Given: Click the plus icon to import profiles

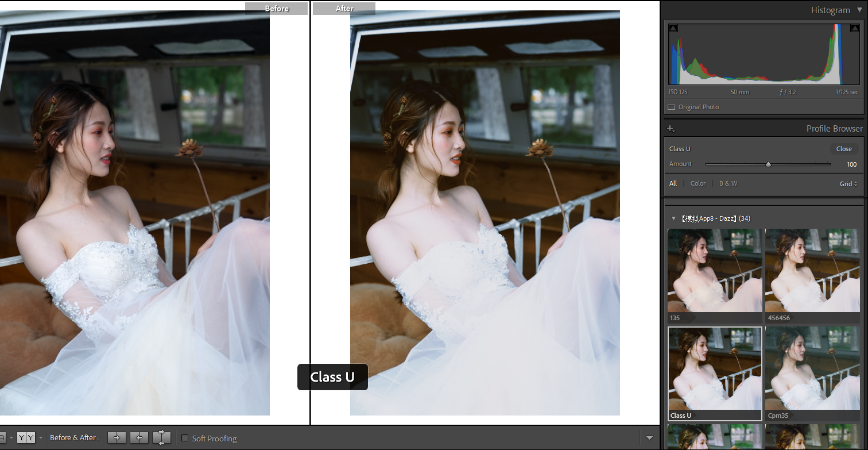Looking at the screenshot, I should pyautogui.click(x=671, y=129).
